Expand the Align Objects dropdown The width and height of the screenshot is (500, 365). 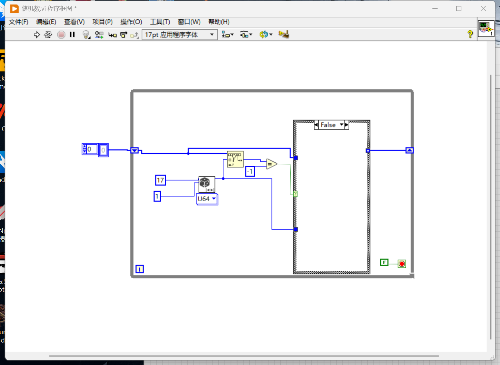point(228,35)
